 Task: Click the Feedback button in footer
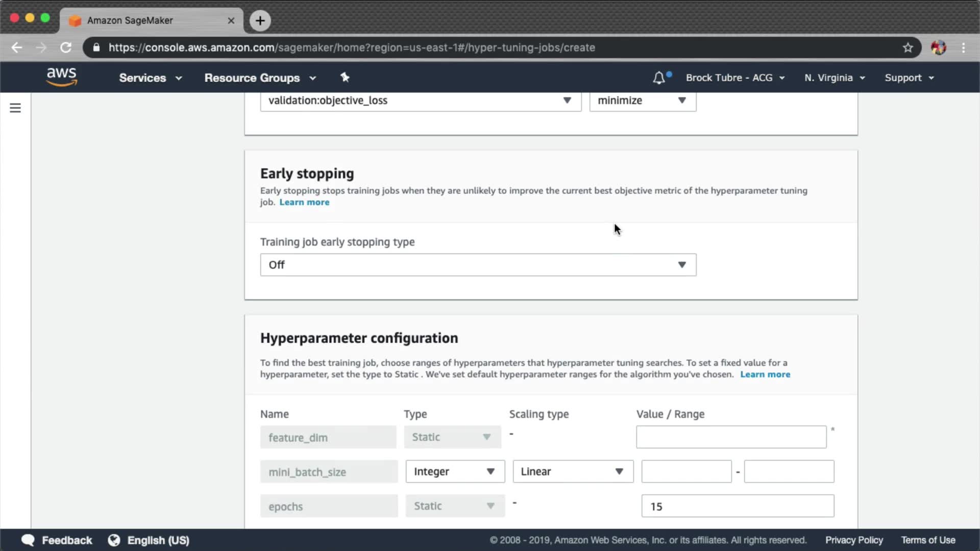point(57,540)
